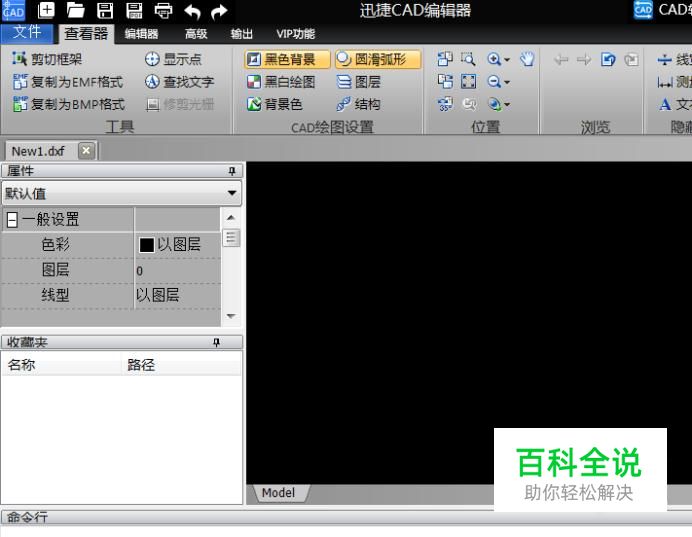Collapse the 一般设置 section
Viewport: 692px width, 537px height.
point(12,219)
